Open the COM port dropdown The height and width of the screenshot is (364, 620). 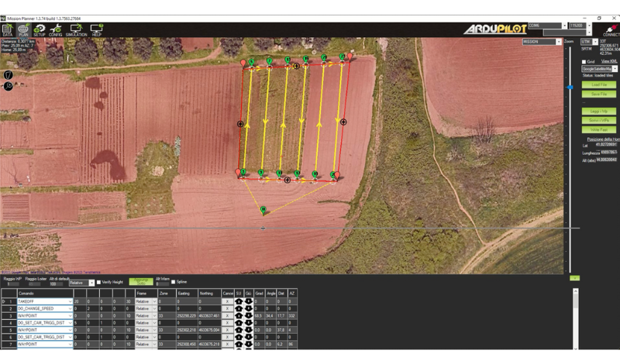coord(564,26)
